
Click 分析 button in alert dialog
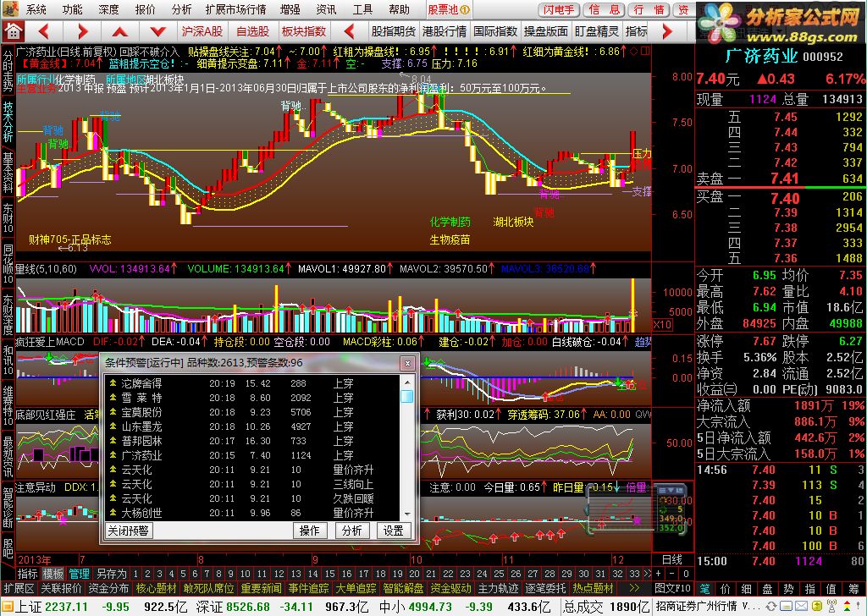351,531
